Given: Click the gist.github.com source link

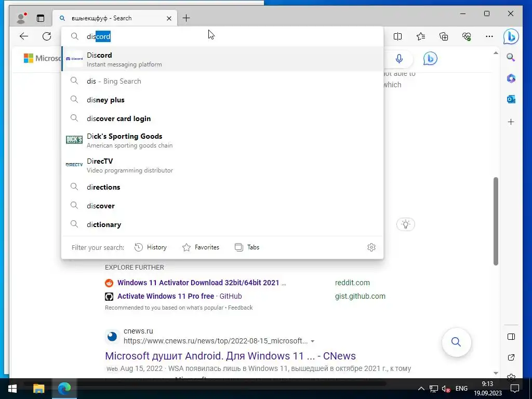Looking at the screenshot, I should click(x=360, y=296).
